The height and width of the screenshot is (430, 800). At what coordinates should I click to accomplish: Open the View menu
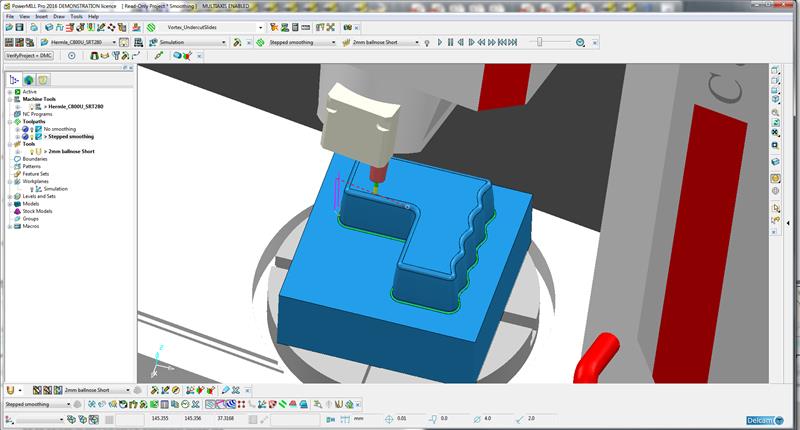click(x=24, y=16)
